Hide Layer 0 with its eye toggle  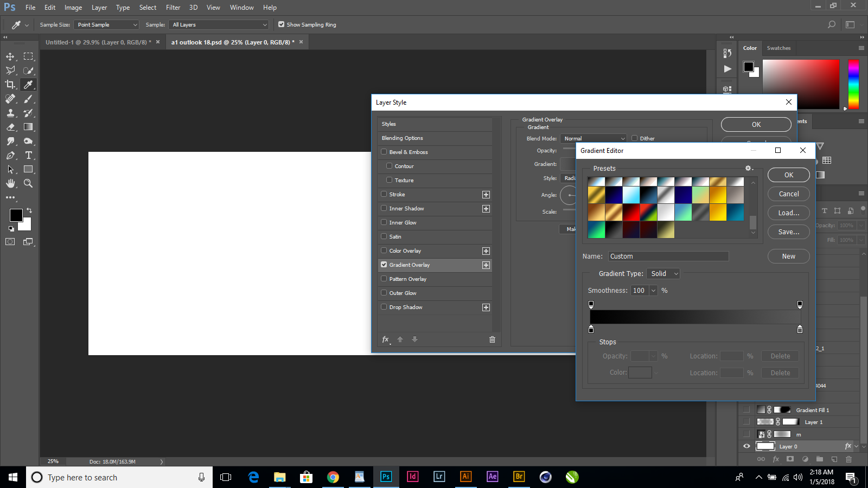[x=746, y=446]
